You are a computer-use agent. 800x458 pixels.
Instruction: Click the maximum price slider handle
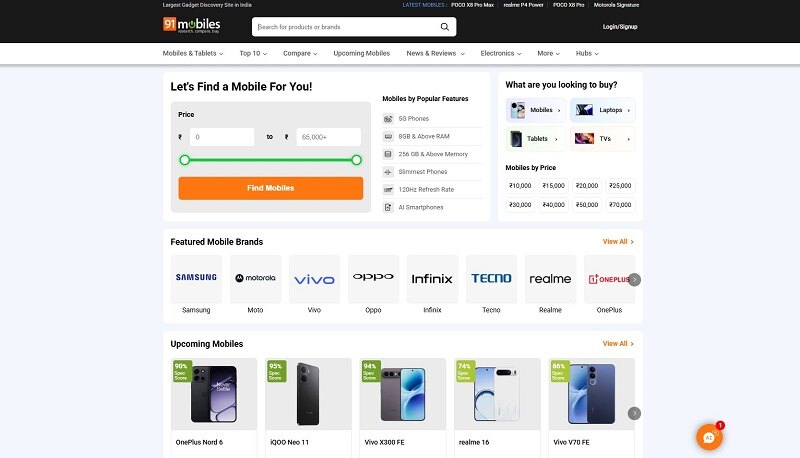356,160
